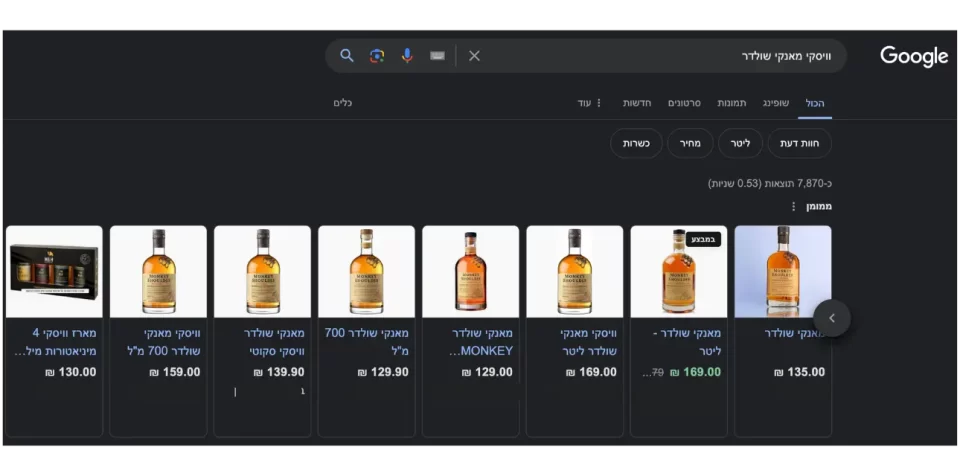Open bottle image priced 135.00

coord(783,271)
